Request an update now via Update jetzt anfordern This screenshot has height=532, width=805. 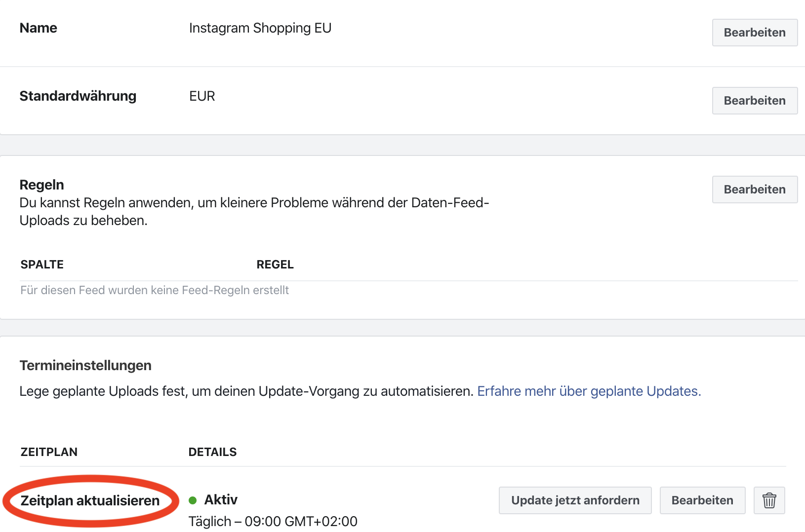coord(575,500)
